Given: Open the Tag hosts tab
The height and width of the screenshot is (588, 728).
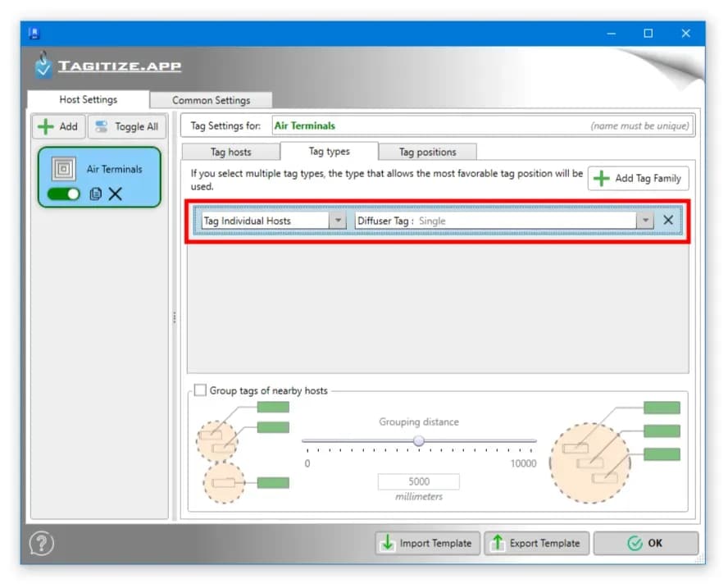Looking at the screenshot, I should coord(230,152).
